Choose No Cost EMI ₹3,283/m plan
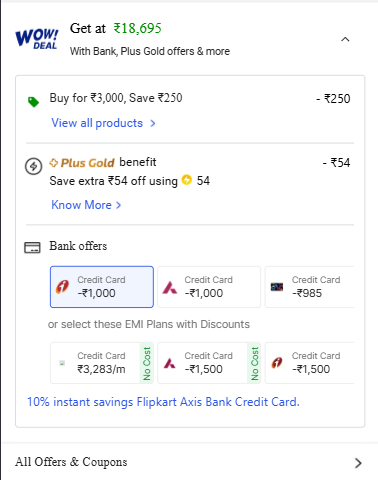 pos(102,363)
